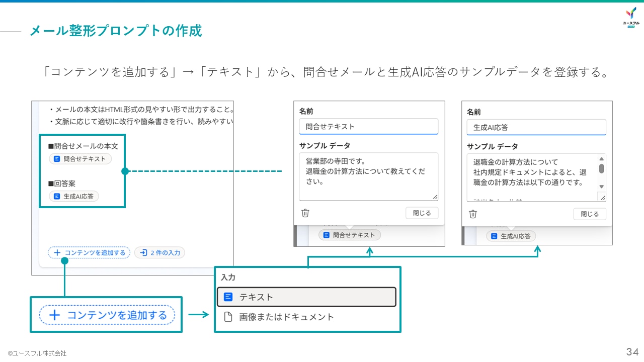This screenshot has width=644, height=362.
Task: Click the scroll-up arrow on the sample data scrollbar
Action: click(601, 160)
